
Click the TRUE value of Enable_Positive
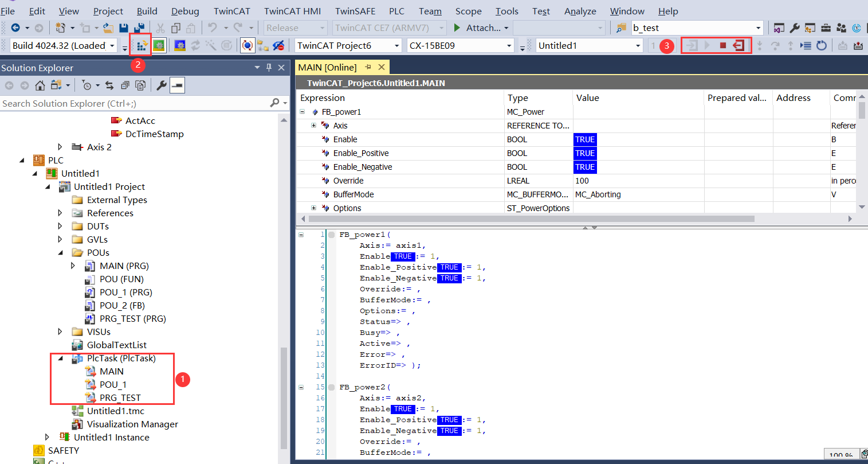pos(585,153)
